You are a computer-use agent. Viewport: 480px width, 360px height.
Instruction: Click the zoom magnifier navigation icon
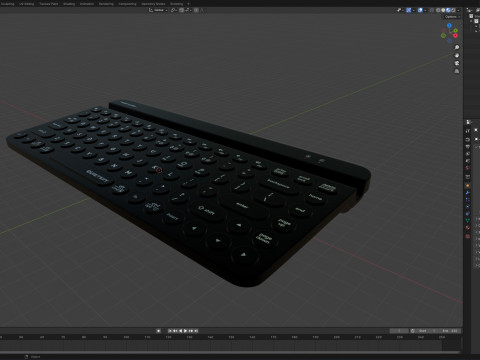pyautogui.click(x=457, y=47)
